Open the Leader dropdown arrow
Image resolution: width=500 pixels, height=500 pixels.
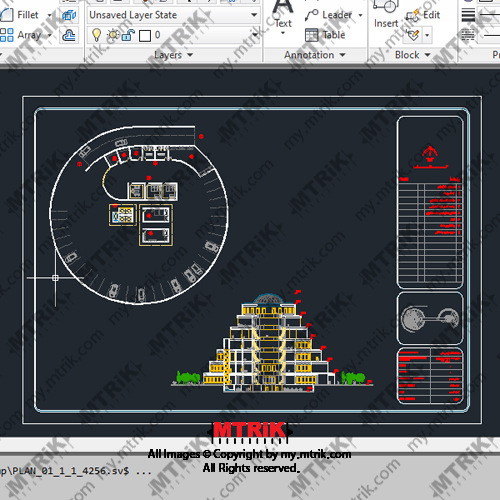tap(360, 15)
